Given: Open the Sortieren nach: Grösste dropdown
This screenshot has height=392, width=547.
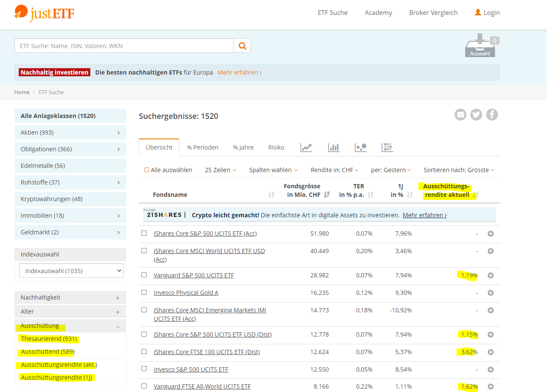Looking at the screenshot, I should [x=459, y=170].
